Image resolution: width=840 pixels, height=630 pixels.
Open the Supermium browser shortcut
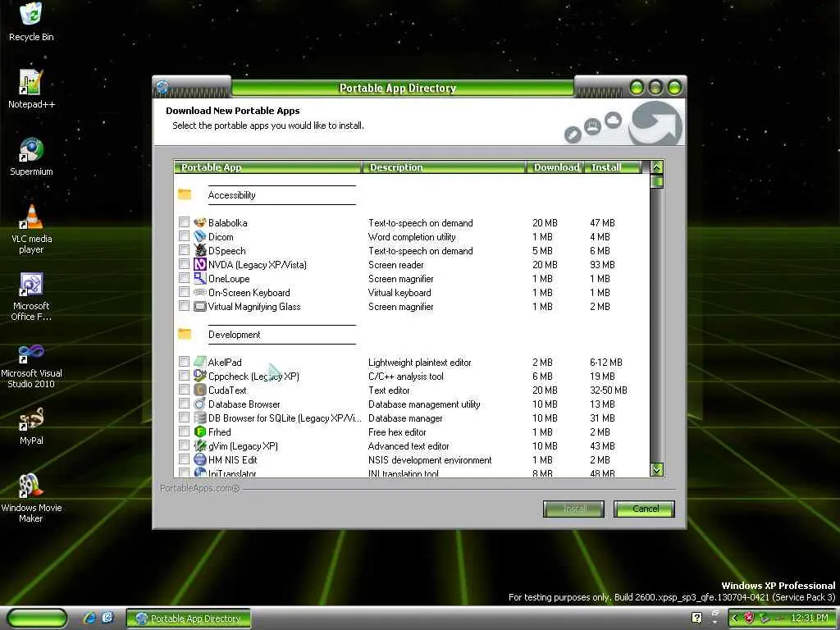click(31, 157)
